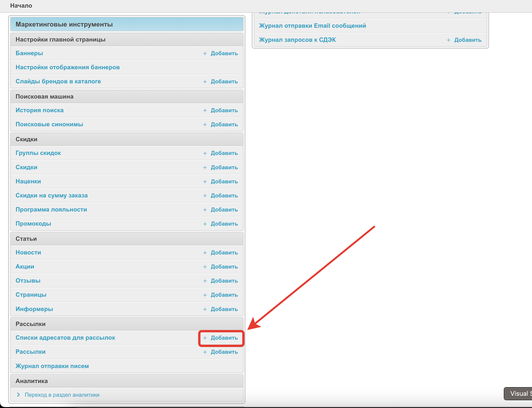
Task: Open Настройки отображения баннеров
Action: [x=67, y=67]
